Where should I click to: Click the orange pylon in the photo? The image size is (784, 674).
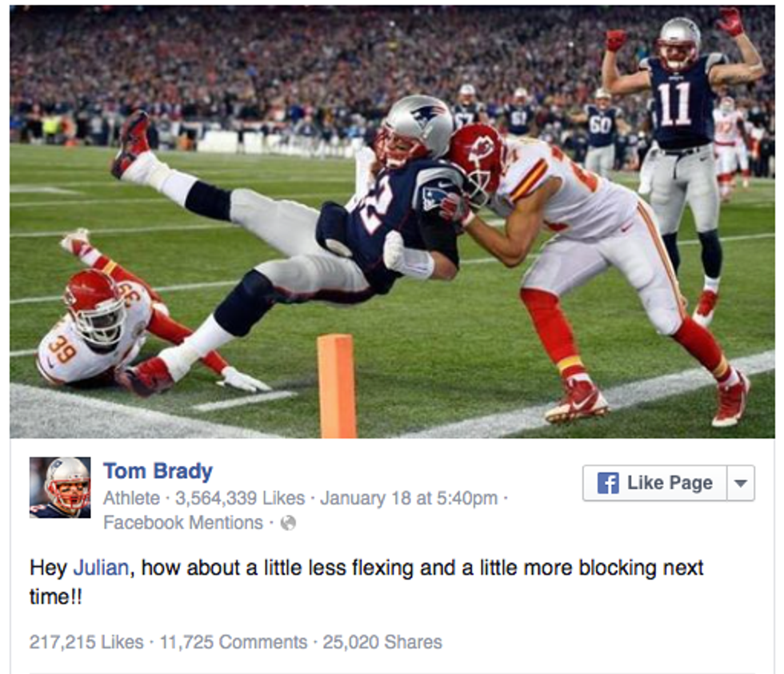tap(337, 387)
